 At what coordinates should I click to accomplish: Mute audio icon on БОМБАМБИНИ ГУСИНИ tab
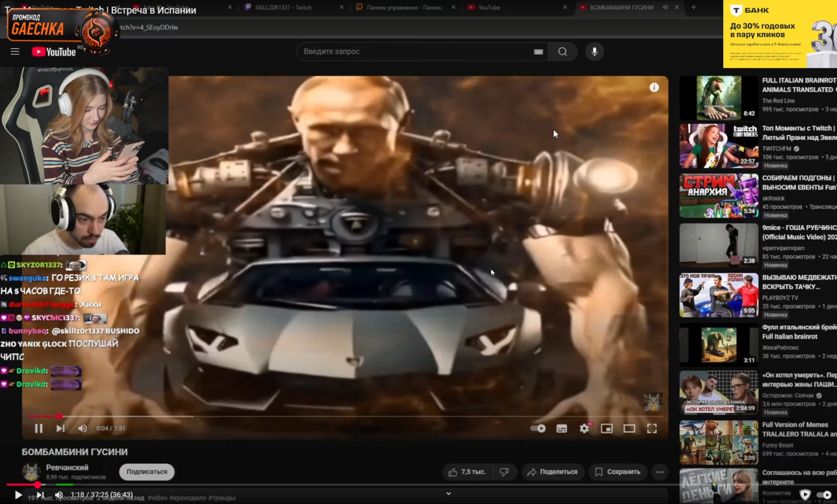tap(666, 7)
